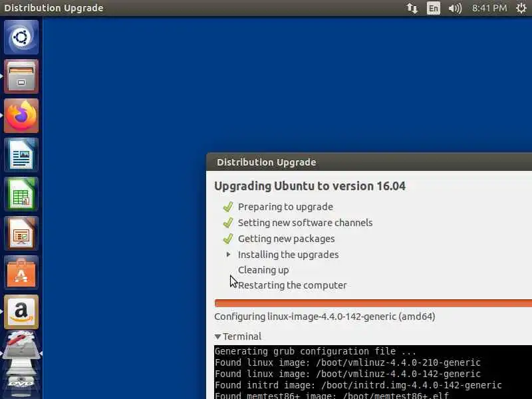Viewport: 532px width, 399px height.
Task: Click terminal line with vmlinuz-4.4.0-142-generic
Action: pyautogui.click(x=347, y=374)
